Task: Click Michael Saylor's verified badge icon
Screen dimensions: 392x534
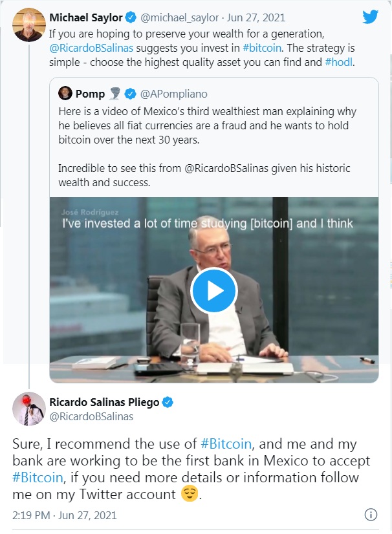Action: click(131, 17)
